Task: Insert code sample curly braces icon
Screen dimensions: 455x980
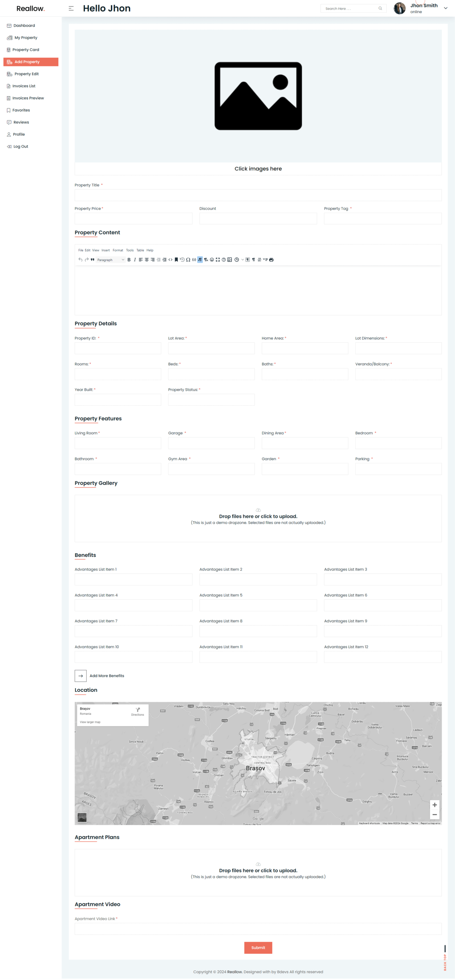Action: click(x=194, y=260)
